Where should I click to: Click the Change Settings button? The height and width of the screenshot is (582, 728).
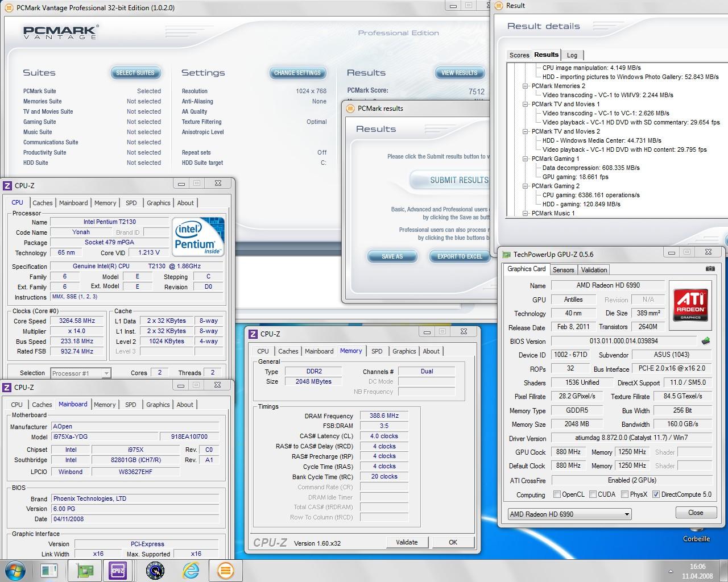[297, 73]
